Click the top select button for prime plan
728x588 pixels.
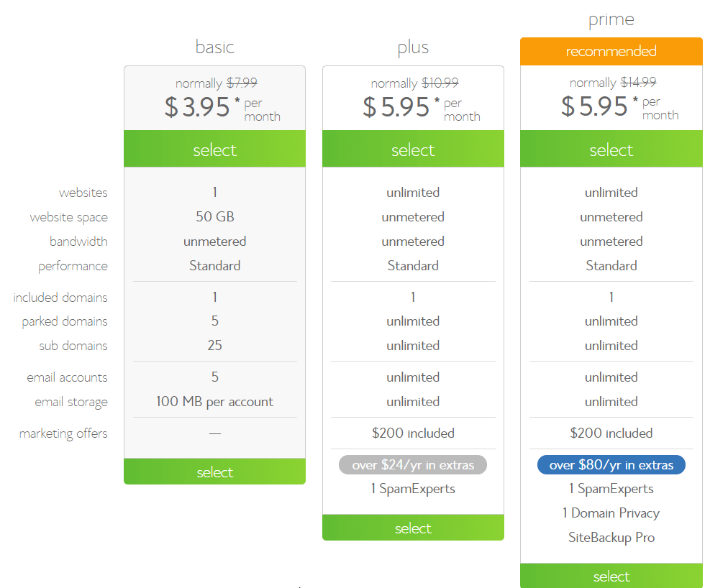[611, 149]
